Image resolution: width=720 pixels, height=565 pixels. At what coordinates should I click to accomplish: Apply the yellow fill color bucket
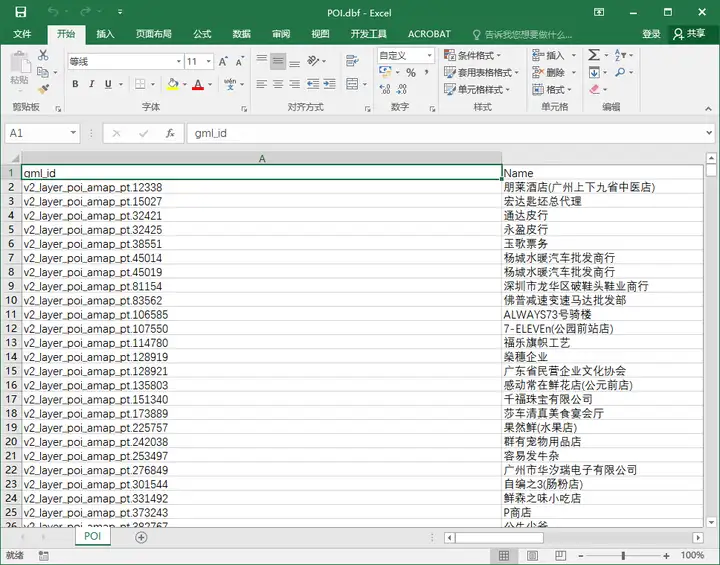173,84
